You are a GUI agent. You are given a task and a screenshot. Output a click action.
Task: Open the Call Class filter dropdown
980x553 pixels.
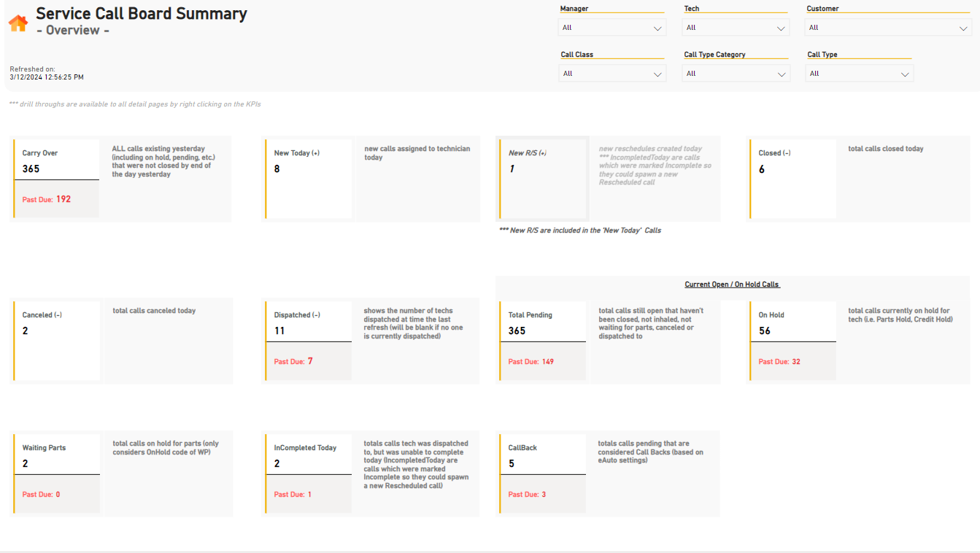(x=612, y=74)
